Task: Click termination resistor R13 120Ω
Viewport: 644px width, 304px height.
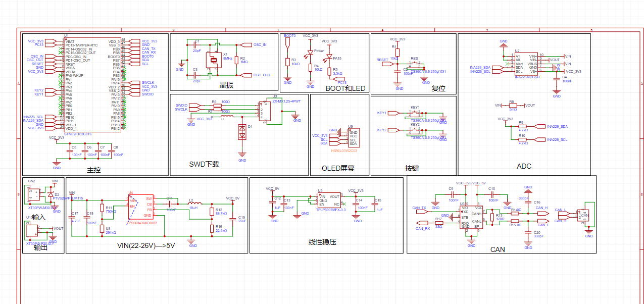Action: [x=492, y=217]
